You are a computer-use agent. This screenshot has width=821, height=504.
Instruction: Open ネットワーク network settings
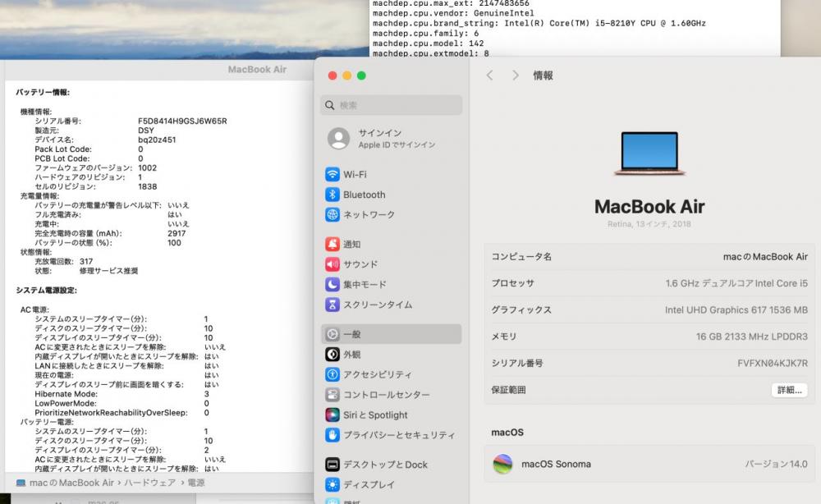coord(369,215)
